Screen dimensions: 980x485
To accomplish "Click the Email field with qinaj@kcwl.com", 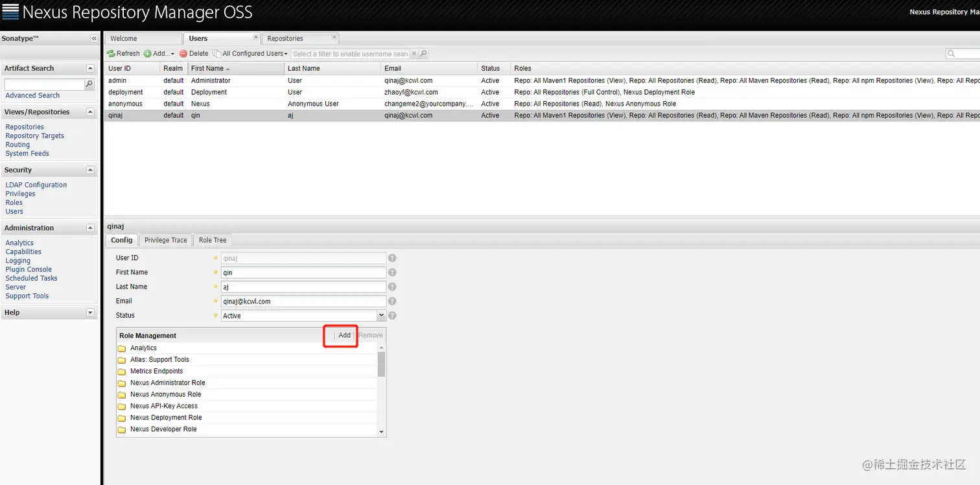I will click(303, 301).
